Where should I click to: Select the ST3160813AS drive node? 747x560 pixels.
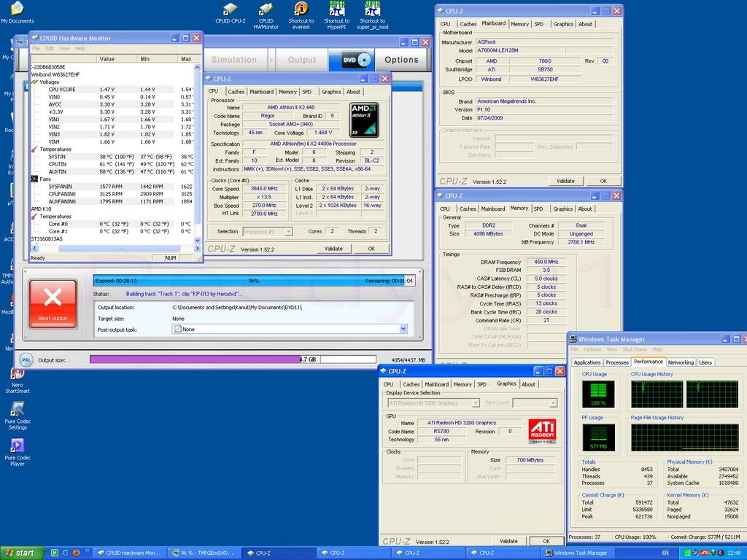[47, 238]
